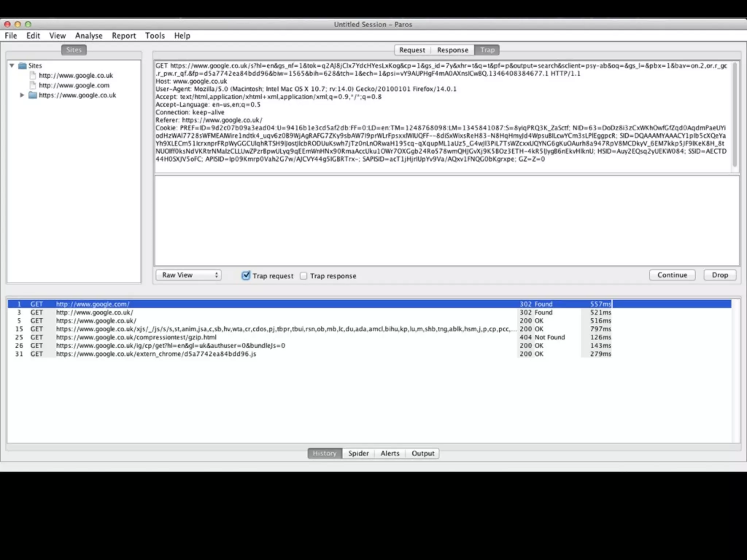Open the Tools menu
This screenshot has height=560, width=747.
155,36
